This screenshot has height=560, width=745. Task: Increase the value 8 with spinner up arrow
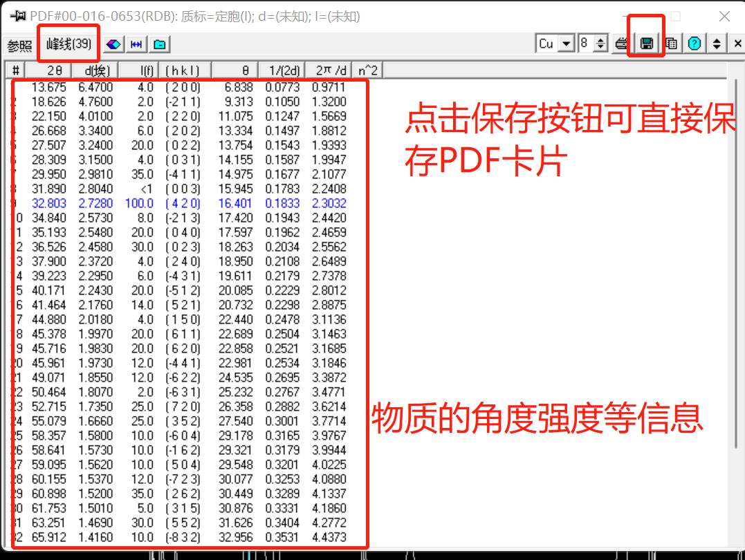tap(600, 39)
